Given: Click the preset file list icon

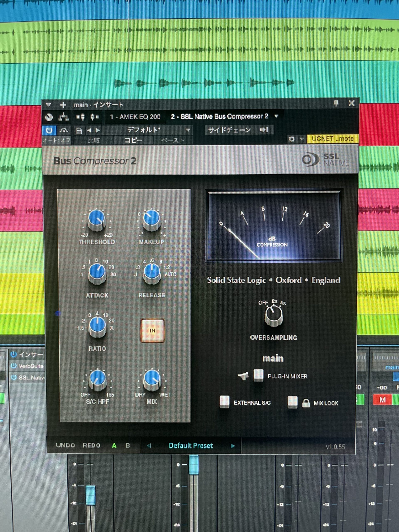Looking at the screenshot, I should tap(79, 131).
